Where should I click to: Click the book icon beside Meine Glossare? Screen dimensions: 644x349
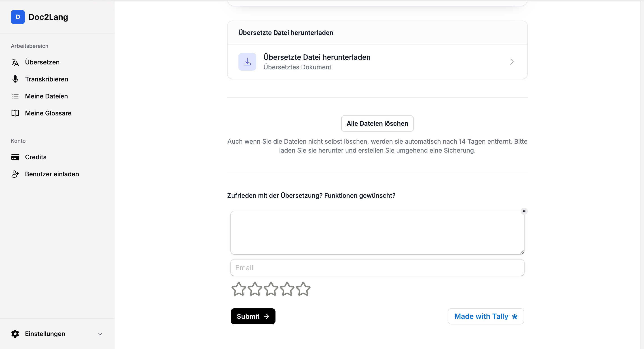click(15, 113)
